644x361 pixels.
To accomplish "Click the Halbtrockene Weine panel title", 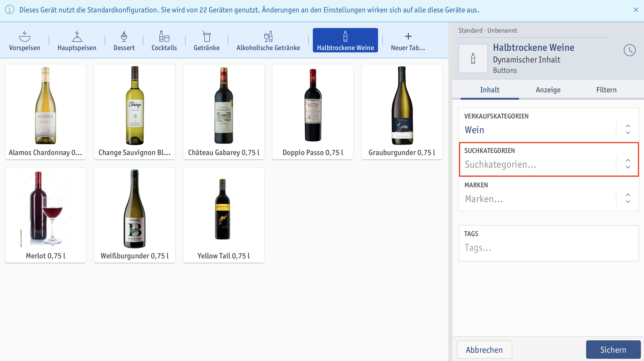I will 534,47.
